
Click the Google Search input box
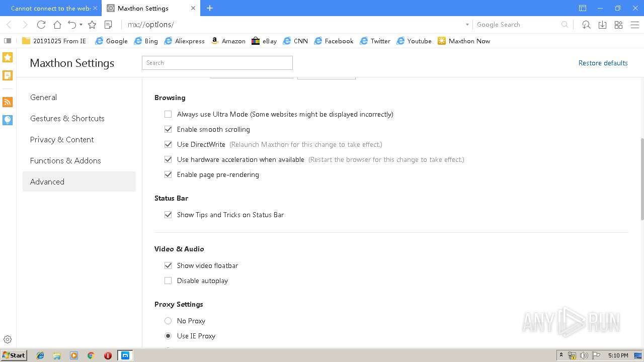517,25
